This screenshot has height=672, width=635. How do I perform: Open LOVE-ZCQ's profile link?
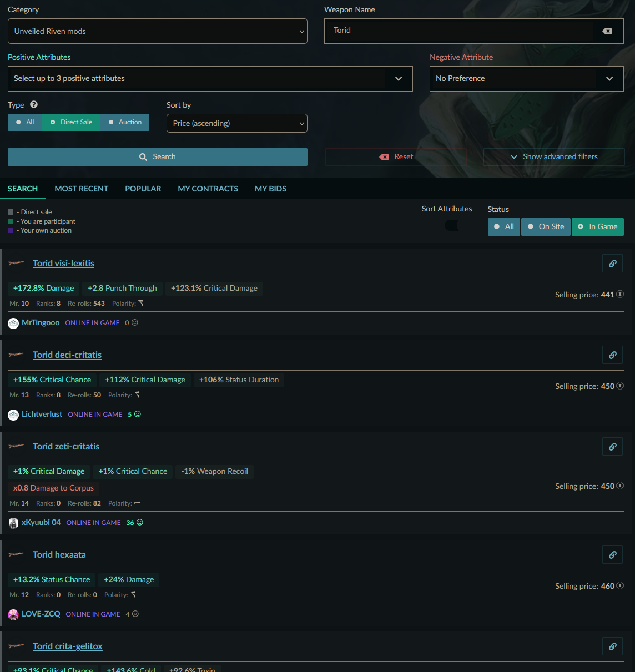(41, 614)
